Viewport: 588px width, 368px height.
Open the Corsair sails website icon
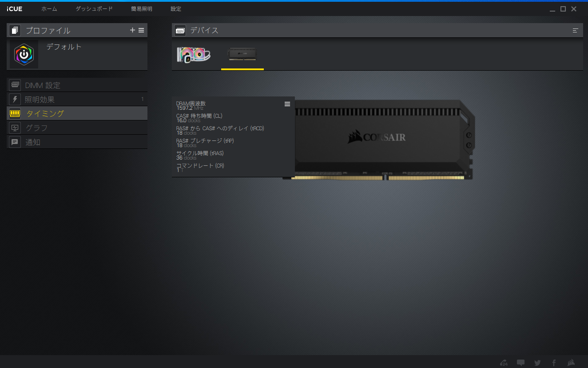(x=572, y=363)
